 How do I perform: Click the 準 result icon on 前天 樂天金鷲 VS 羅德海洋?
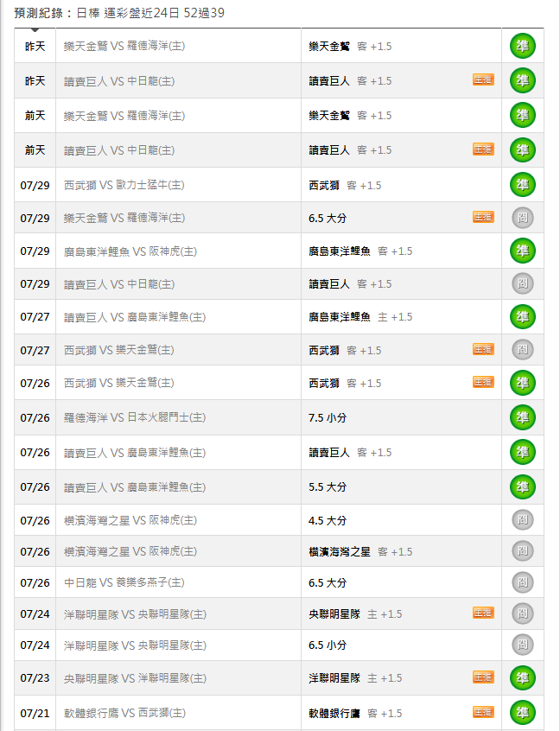click(x=522, y=115)
